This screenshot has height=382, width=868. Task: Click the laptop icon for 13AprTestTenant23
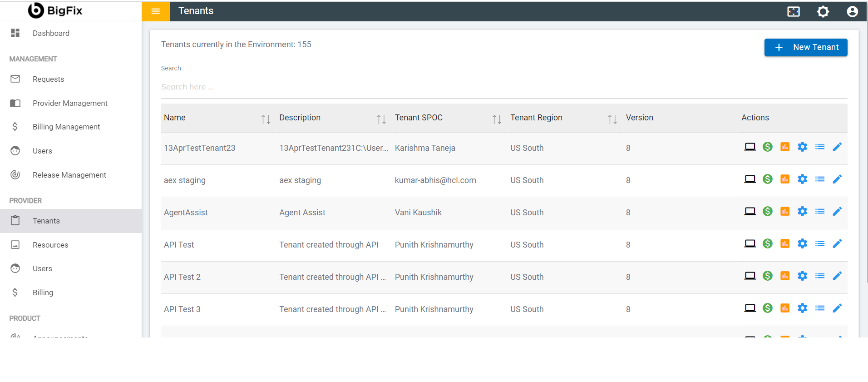click(750, 147)
